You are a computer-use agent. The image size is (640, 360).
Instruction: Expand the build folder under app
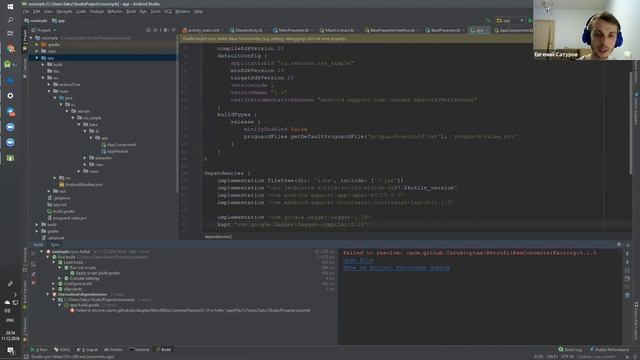pyautogui.click(x=43, y=64)
